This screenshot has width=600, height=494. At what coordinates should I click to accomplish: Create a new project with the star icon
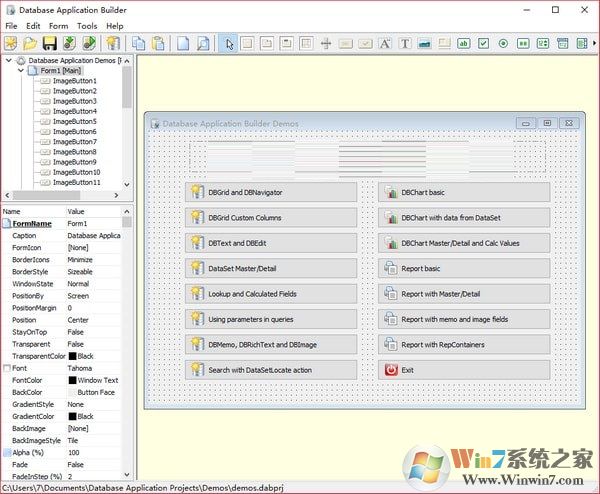point(11,43)
